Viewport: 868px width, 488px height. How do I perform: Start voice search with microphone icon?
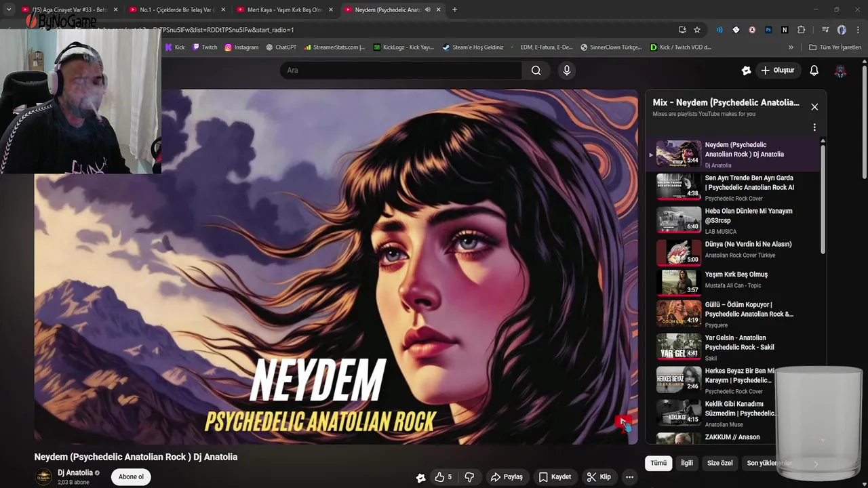567,70
